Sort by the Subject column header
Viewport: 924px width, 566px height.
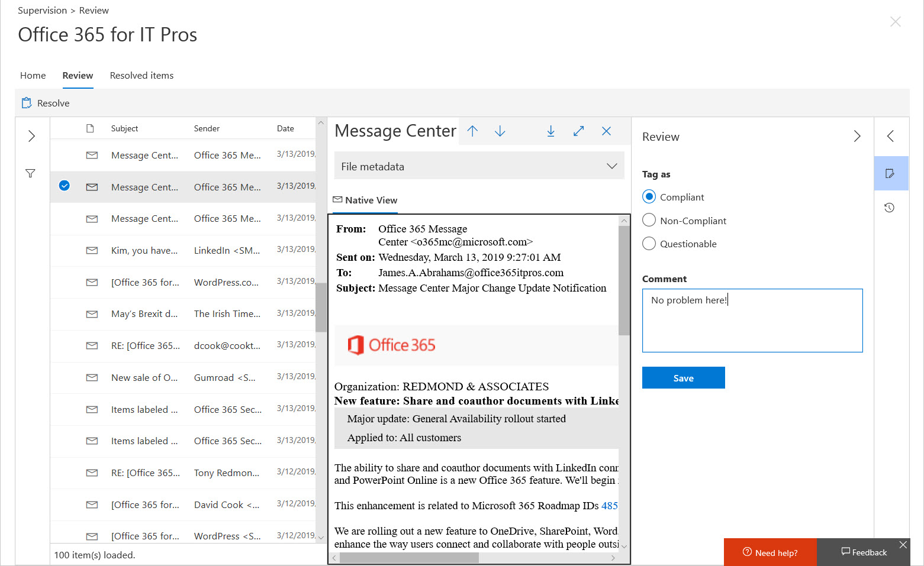tap(124, 128)
